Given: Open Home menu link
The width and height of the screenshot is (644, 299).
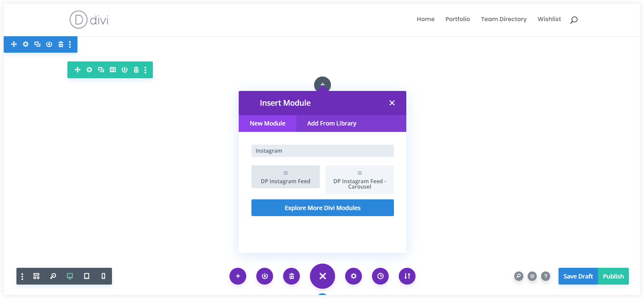Looking at the screenshot, I should [425, 19].
